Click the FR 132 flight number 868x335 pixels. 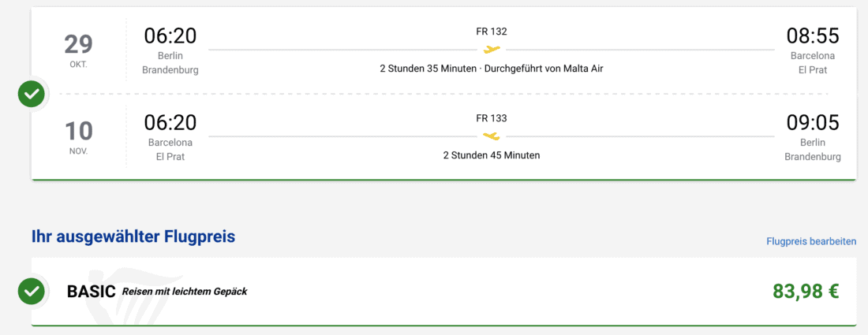tap(492, 32)
